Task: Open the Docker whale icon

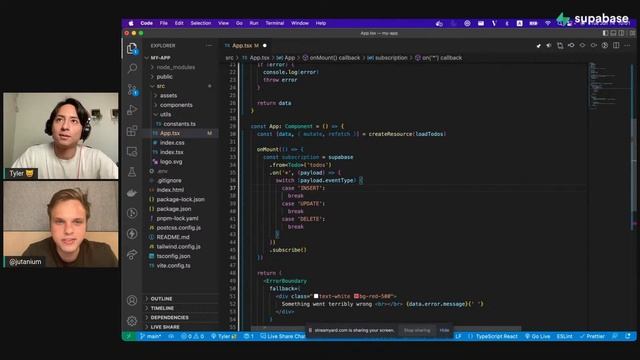Action: tap(132, 193)
